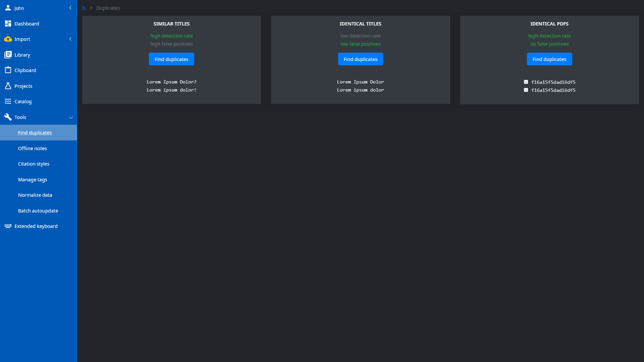Screen dimensions: 644x362
Task: Click the IL breadcrumb link
Action: pyautogui.click(x=84, y=8)
